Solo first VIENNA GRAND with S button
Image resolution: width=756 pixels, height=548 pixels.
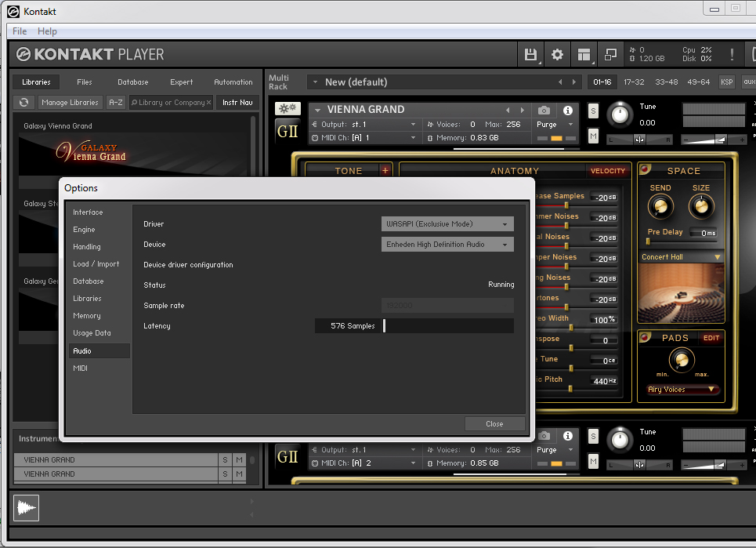tap(594, 111)
